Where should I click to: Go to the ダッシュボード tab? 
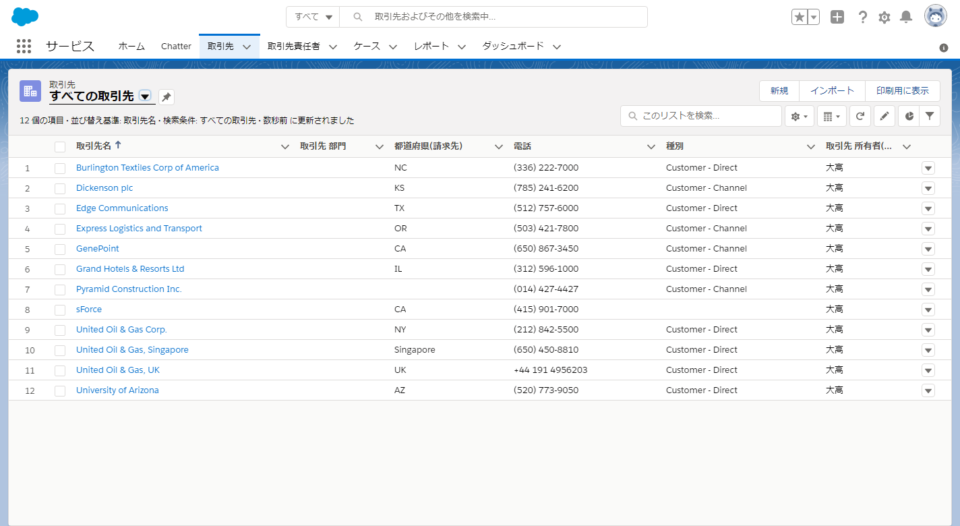tap(512, 46)
